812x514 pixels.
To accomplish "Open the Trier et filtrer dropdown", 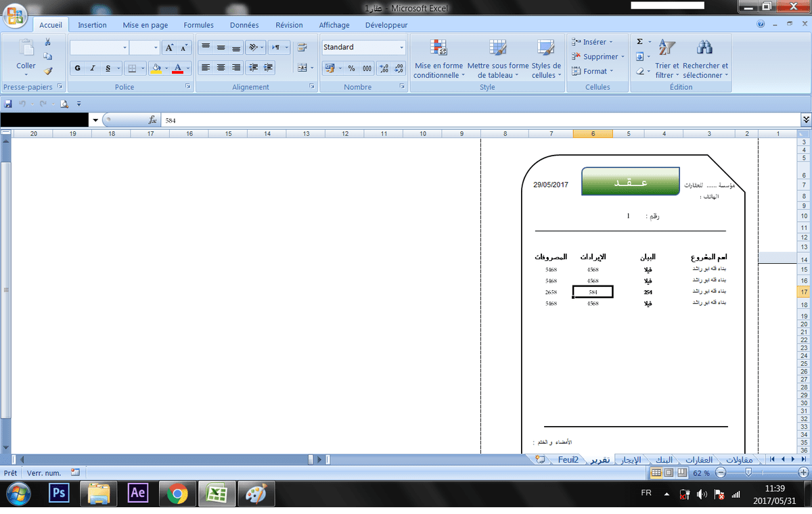I will (x=667, y=60).
